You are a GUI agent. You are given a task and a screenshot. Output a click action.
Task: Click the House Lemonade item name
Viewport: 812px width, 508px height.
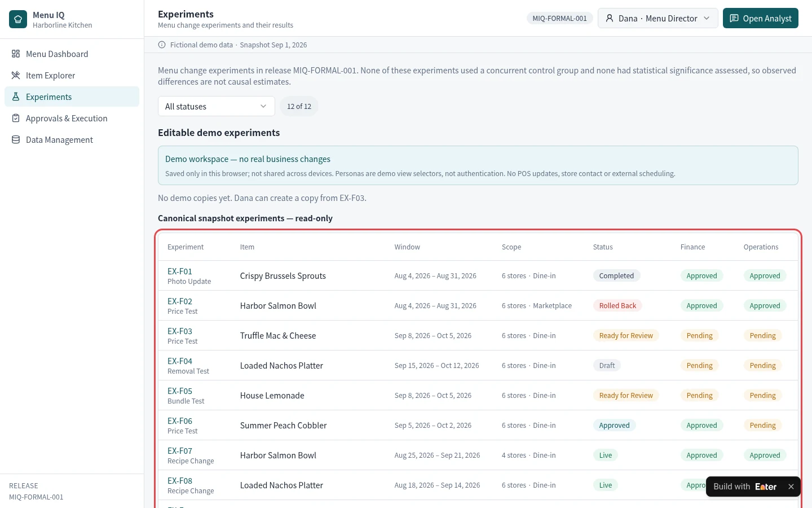pyautogui.click(x=272, y=395)
